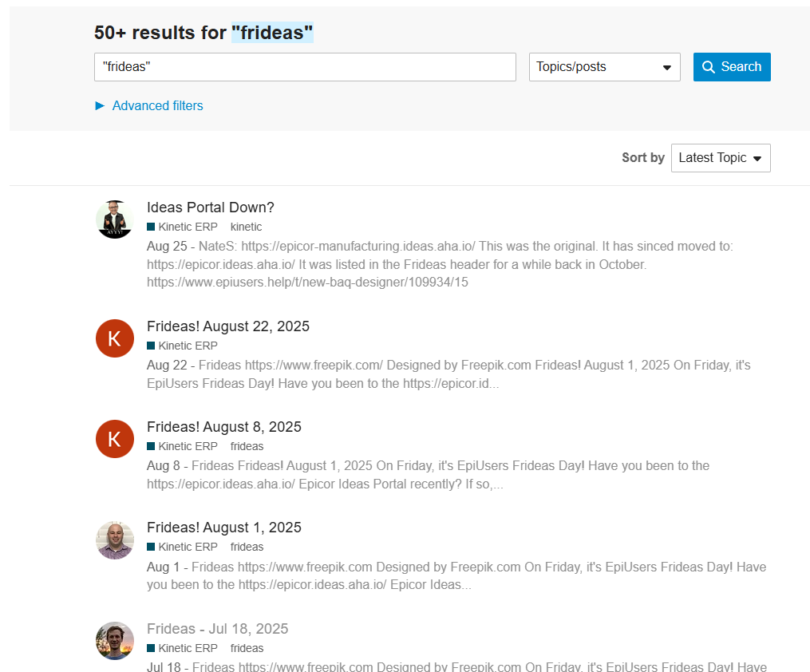Click the K avatar for August 8 post
Image resolution: width=810 pixels, height=672 pixels.
pyautogui.click(x=114, y=439)
